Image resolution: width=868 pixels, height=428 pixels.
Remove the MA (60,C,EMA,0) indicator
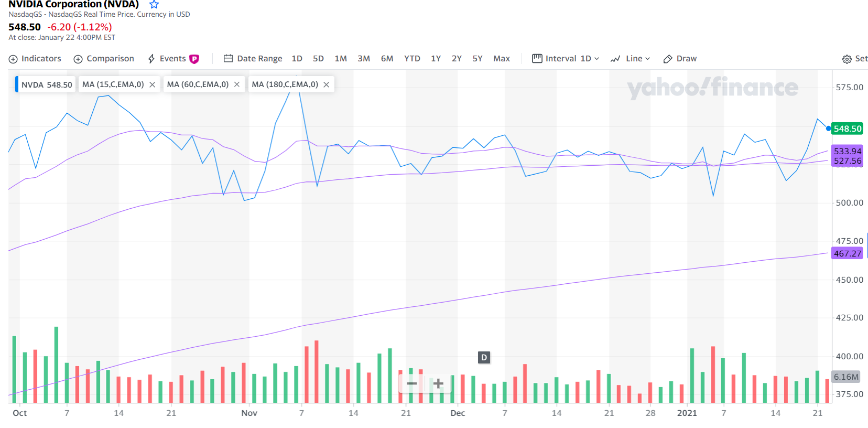[x=237, y=84]
